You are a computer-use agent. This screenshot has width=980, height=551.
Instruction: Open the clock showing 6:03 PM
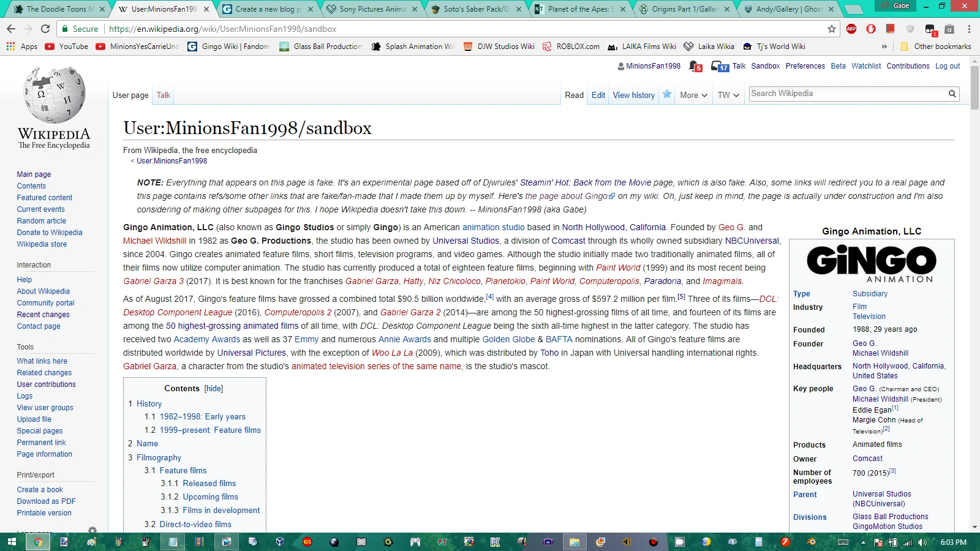point(954,542)
